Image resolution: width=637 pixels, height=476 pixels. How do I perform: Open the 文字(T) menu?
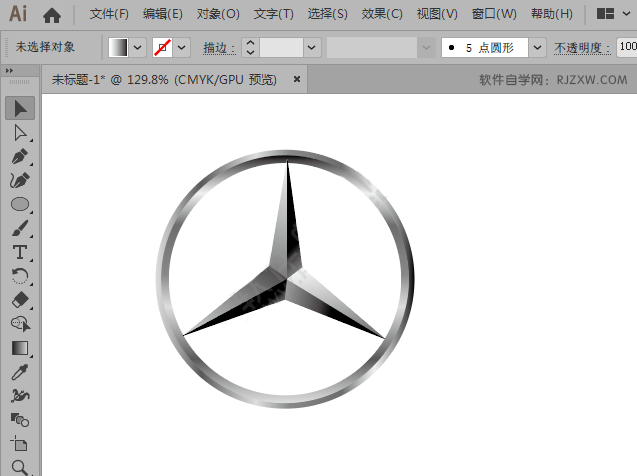[x=273, y=14]
